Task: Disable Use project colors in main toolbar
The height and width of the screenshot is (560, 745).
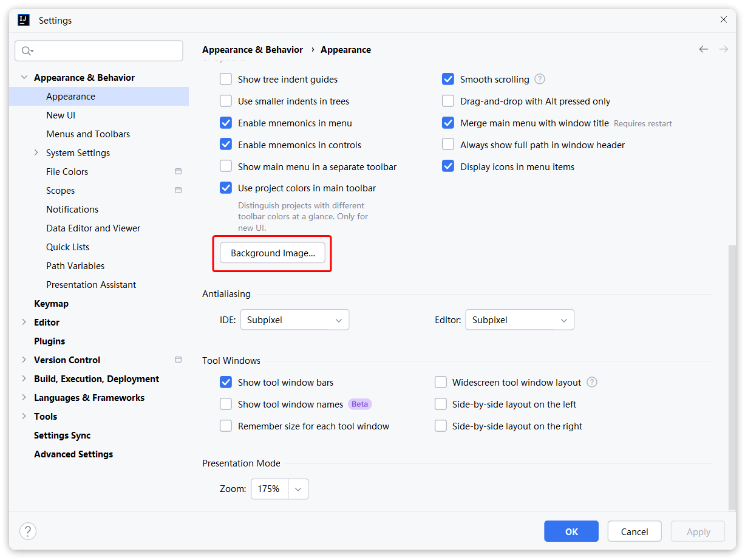Action: coord(226,188)
